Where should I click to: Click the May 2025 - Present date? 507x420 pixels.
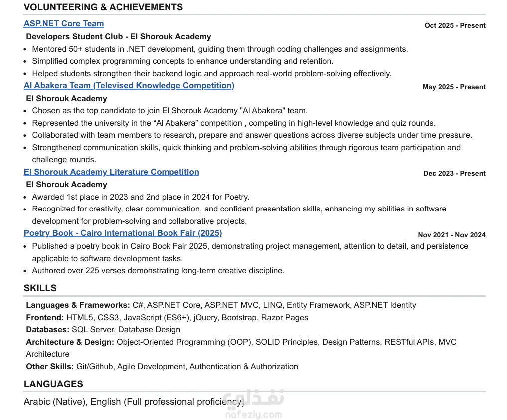click(x=454, y=87)
